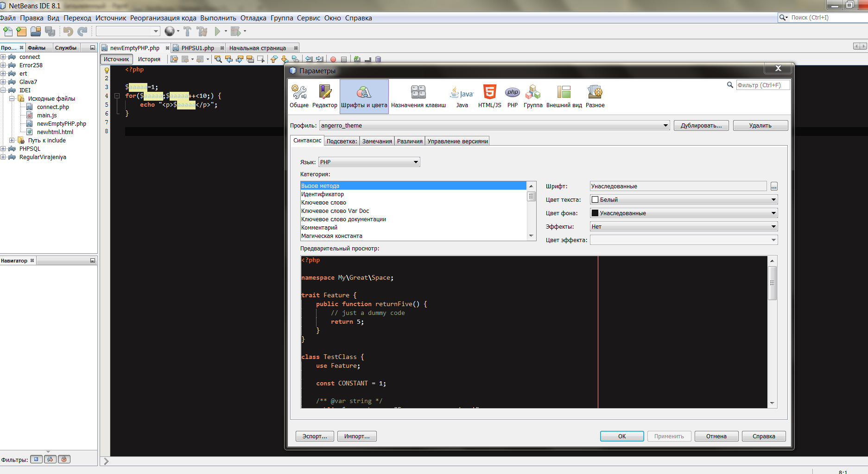The image size is (868, 474).
Task: Click the Удалить button
Action: click(760, 125)
